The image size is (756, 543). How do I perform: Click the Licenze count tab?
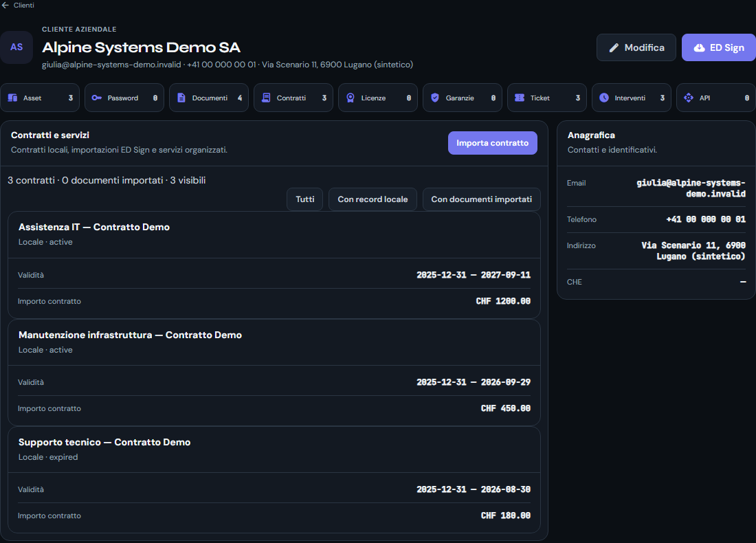click(x=378, y=98)
